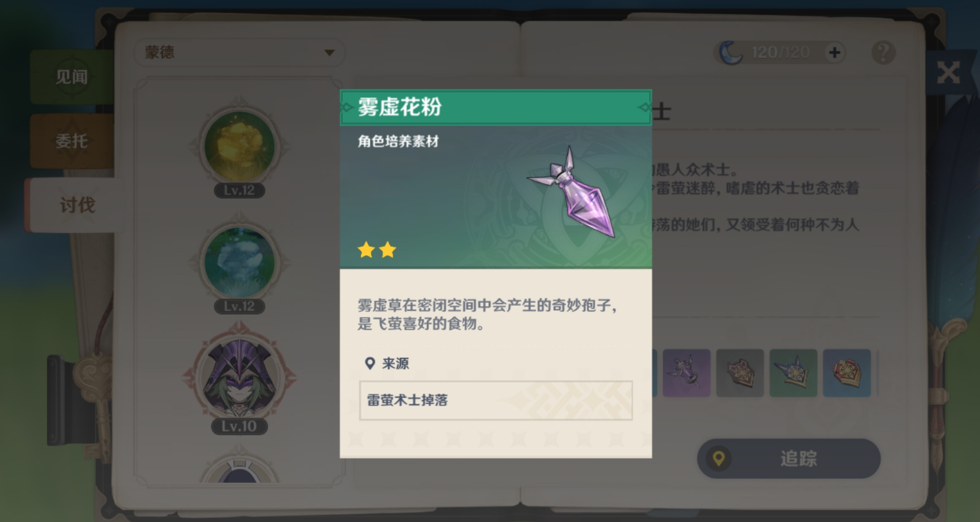Screen dimensions: 980x522
Task: Expand the 蒙德 region dropdown
Action: point(239,52)
